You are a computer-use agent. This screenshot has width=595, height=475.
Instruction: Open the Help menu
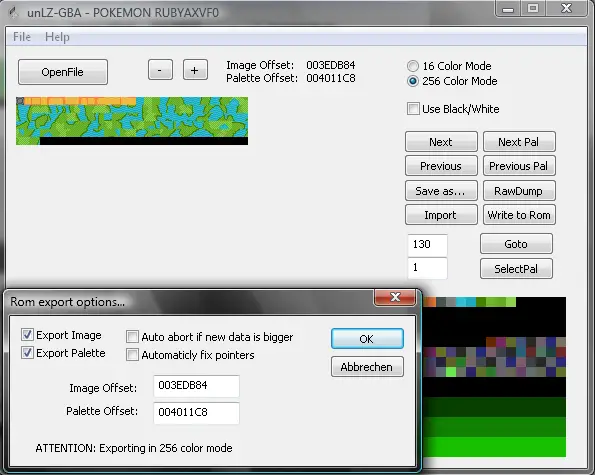coord(57,37)
